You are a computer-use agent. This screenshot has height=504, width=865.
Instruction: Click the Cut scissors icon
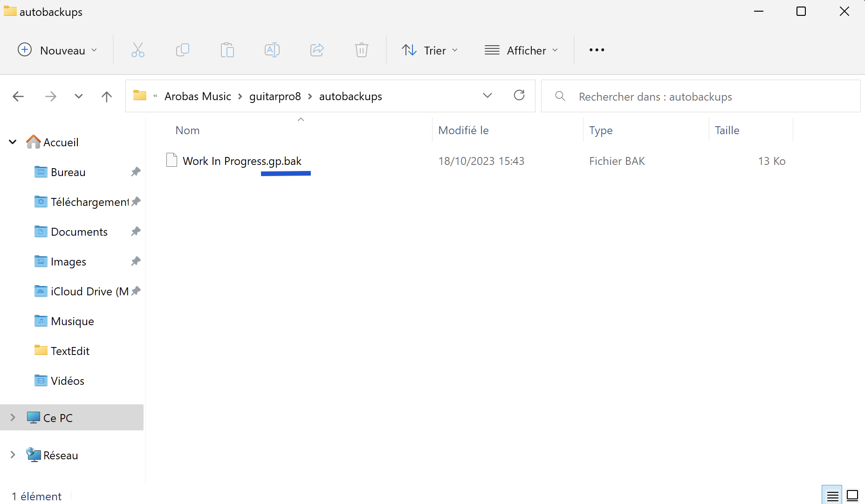[138, 50]
